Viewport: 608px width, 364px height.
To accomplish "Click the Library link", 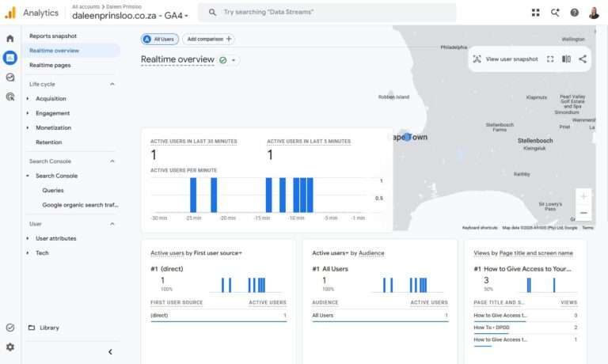I will pyautogui.click(x=49, y=328).
